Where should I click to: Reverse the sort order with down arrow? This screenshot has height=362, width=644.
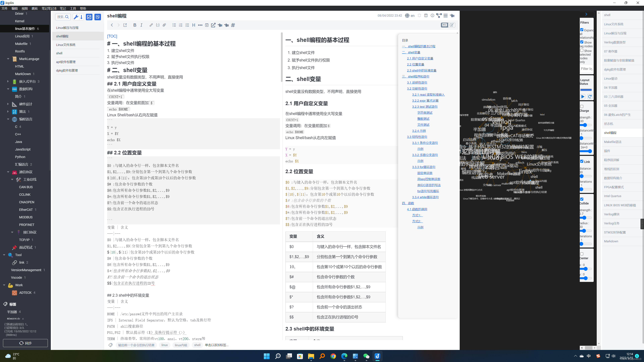click(82, 17)
